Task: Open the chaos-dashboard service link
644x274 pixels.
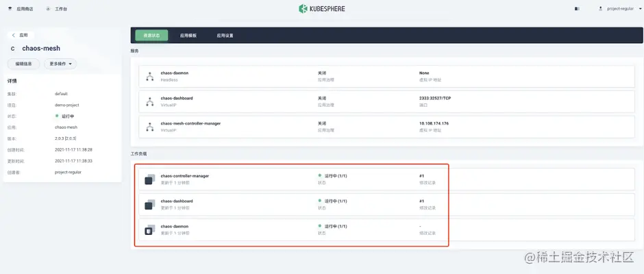Action: click(x=177, y=99)
